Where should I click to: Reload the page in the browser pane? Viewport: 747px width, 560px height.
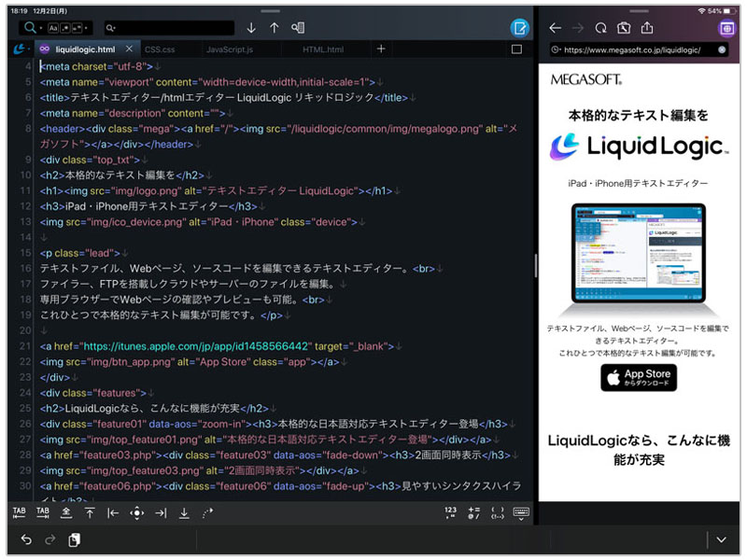pos(601,28)
